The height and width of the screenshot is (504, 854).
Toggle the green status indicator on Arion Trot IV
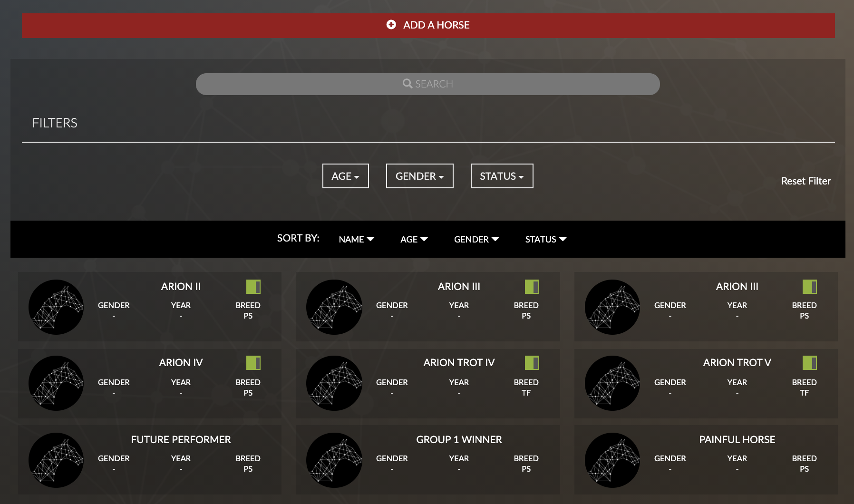(532, 363)
